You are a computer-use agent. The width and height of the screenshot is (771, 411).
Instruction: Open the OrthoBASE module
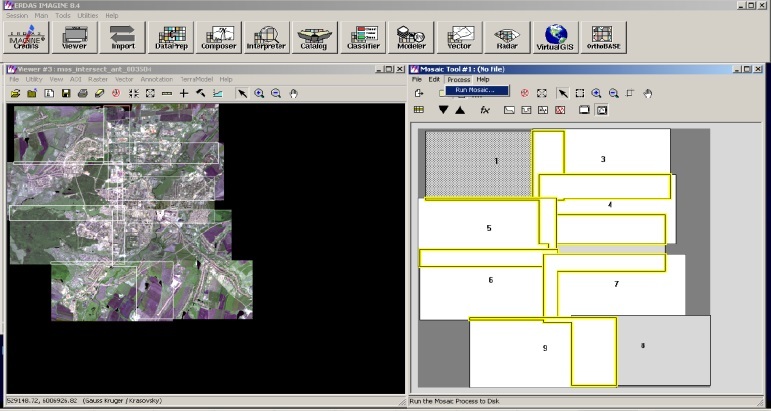[x=602, y=38]
